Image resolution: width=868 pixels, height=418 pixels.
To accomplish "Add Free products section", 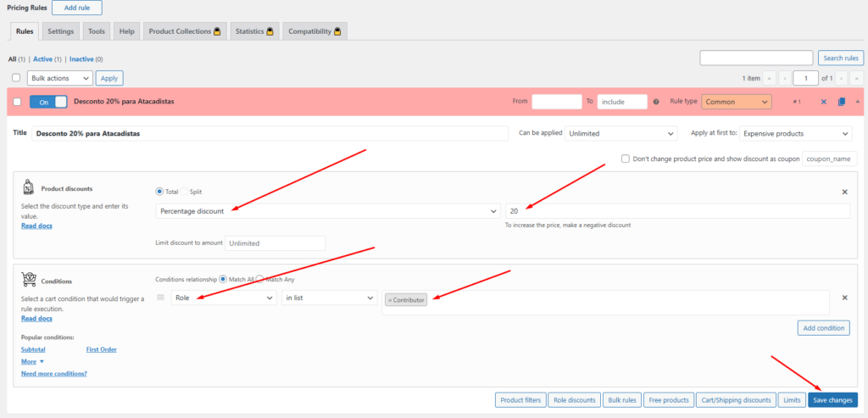I will pyautogui.click(x=669, y=399).
